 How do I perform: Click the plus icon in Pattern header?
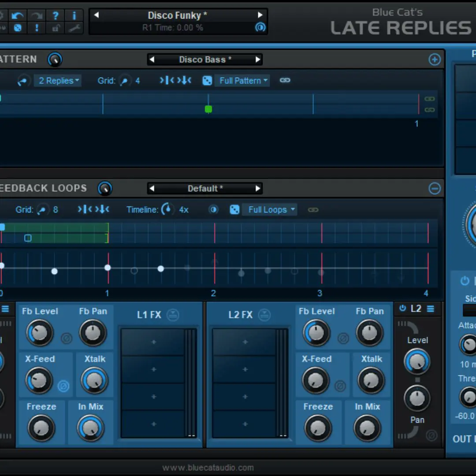click(x=435, y=59)
